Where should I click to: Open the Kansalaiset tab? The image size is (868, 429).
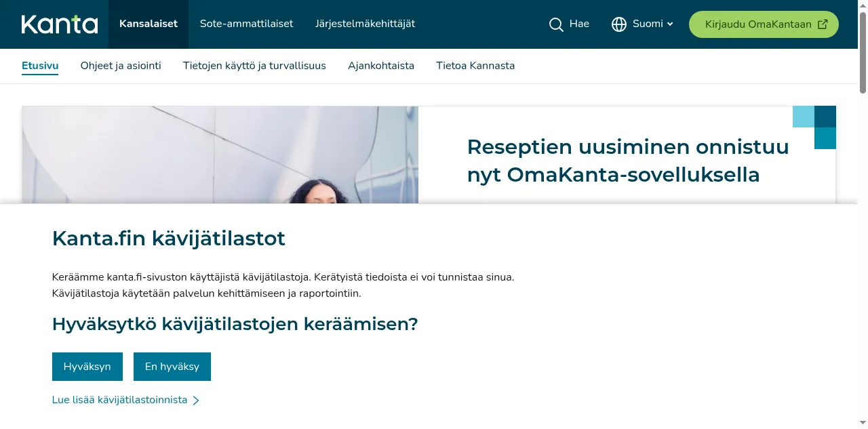click(x=149, y=24)
